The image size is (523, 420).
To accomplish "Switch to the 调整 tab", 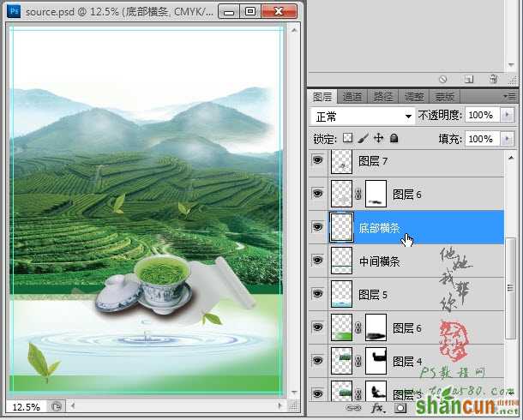I will 413,97.
